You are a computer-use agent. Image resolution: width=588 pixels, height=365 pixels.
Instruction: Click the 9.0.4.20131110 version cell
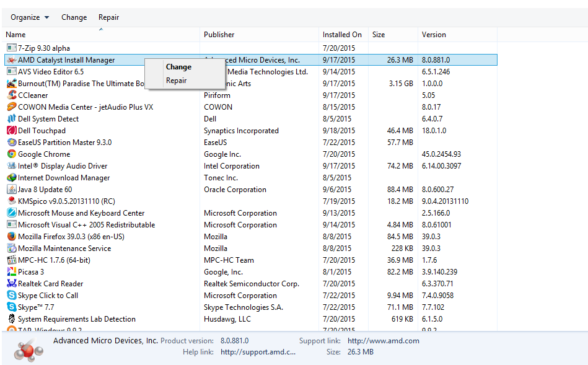coord(445,201)
